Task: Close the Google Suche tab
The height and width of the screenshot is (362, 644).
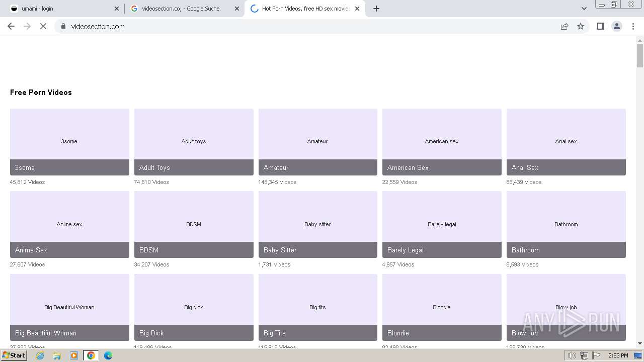Action: click(237, 9)
